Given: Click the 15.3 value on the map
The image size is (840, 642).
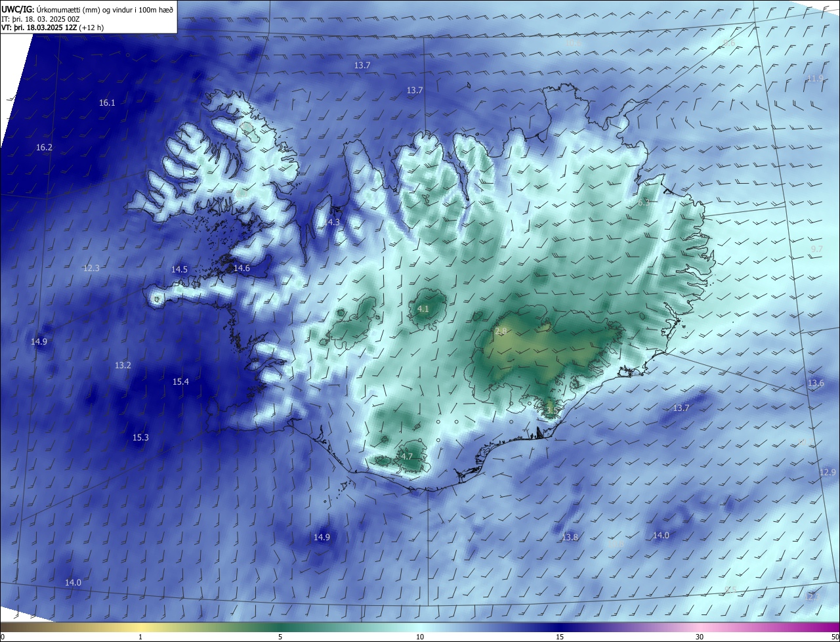Looking at the screenshot, I should [x=140, y=438].
